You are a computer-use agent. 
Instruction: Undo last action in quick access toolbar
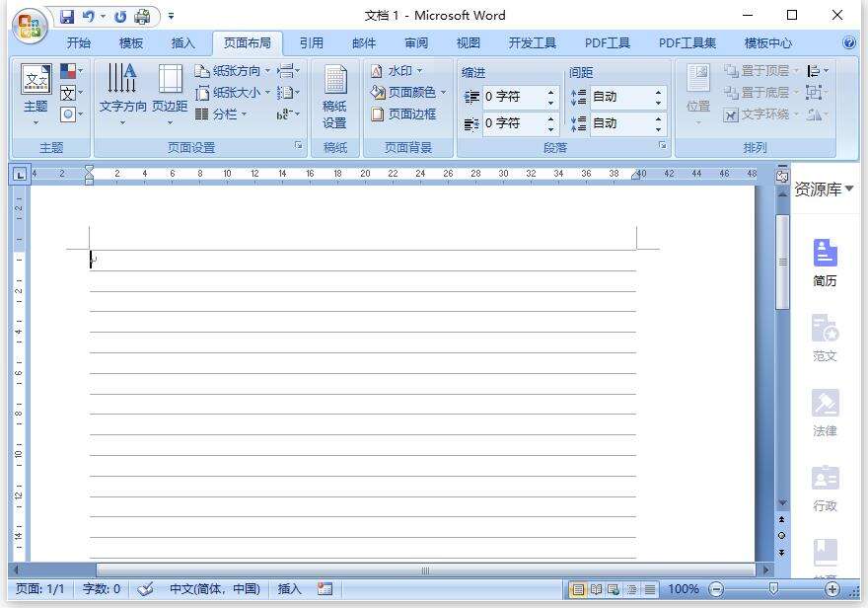click(88, 16)
